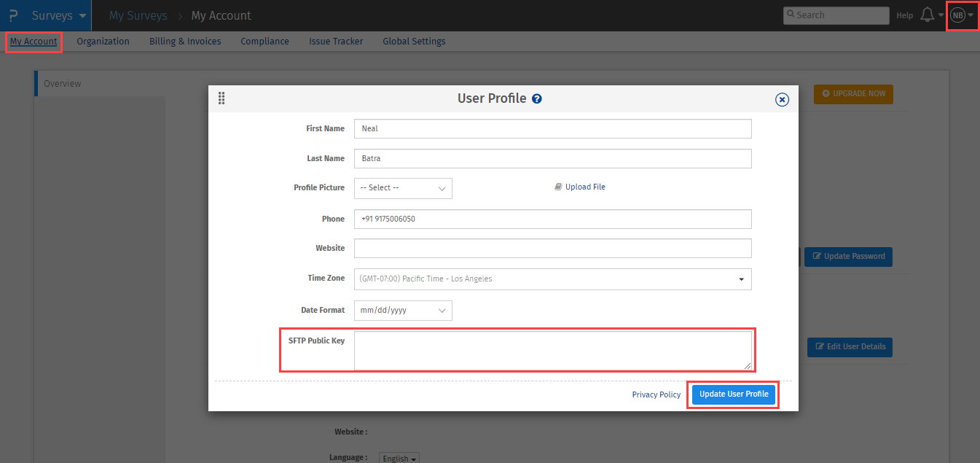Close the User Profile dialog
The height and width of the screenshot is (463, 980).
(x=782, y=99)
